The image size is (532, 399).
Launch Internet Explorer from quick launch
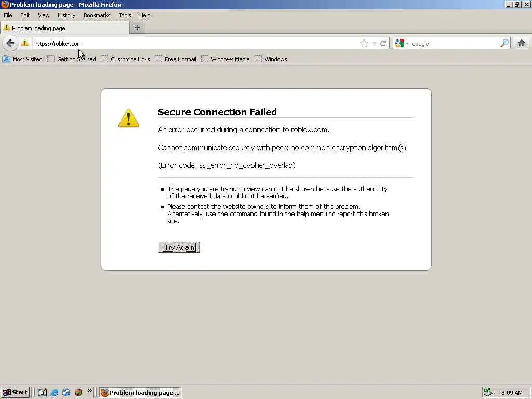click(x=54, y=393)
